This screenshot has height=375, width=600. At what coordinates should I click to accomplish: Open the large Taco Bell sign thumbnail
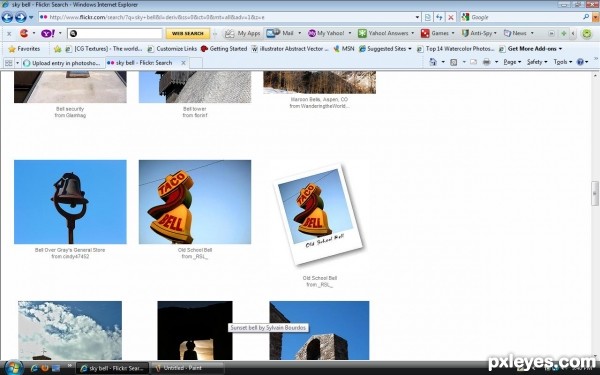195,202
